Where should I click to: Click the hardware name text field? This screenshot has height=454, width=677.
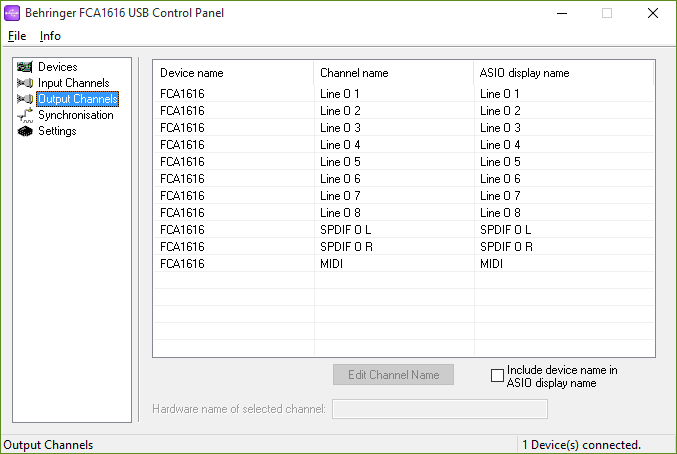439,409
